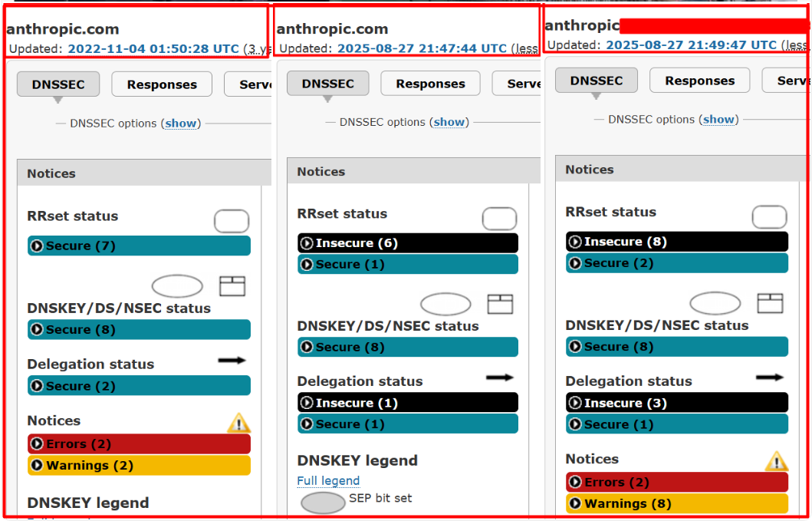
Task: Open the cut-off Servers tab in the 2022-11-04 panel
Action: pyautogui.click(x=248, y=84)
